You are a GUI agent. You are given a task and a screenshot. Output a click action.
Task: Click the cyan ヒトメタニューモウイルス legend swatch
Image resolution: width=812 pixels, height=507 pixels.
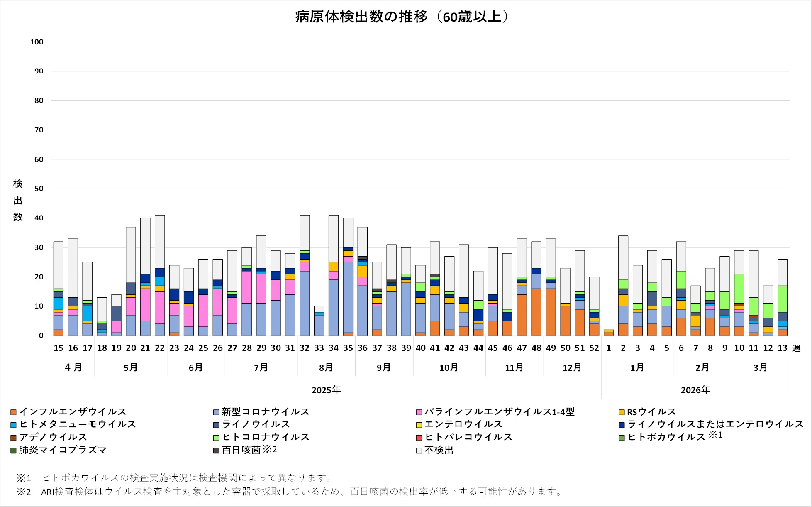13,425
